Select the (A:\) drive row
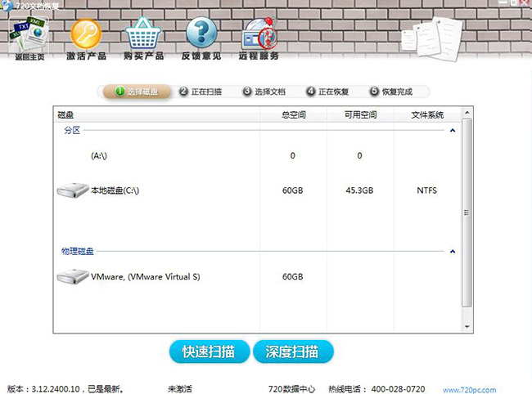This screenshot has height=394, width=532. (258, 156)
